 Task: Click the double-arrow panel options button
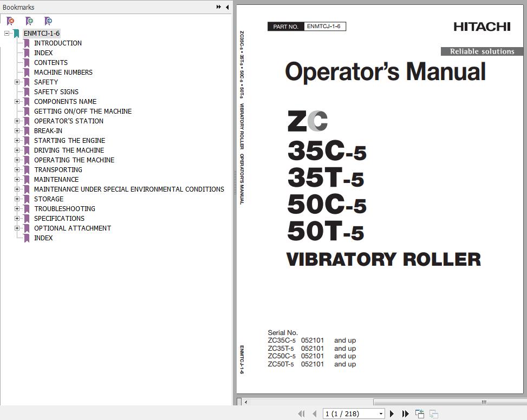coord(219,7)
